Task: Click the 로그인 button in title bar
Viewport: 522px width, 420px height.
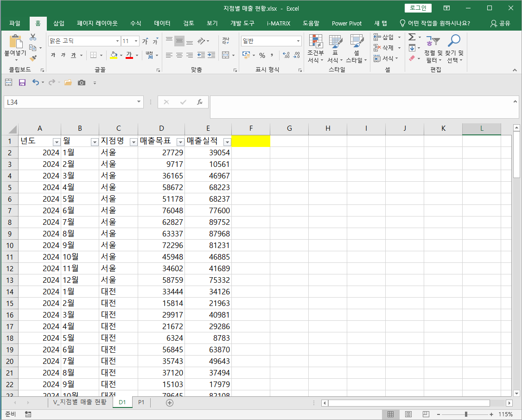Action: coord(418,8)
